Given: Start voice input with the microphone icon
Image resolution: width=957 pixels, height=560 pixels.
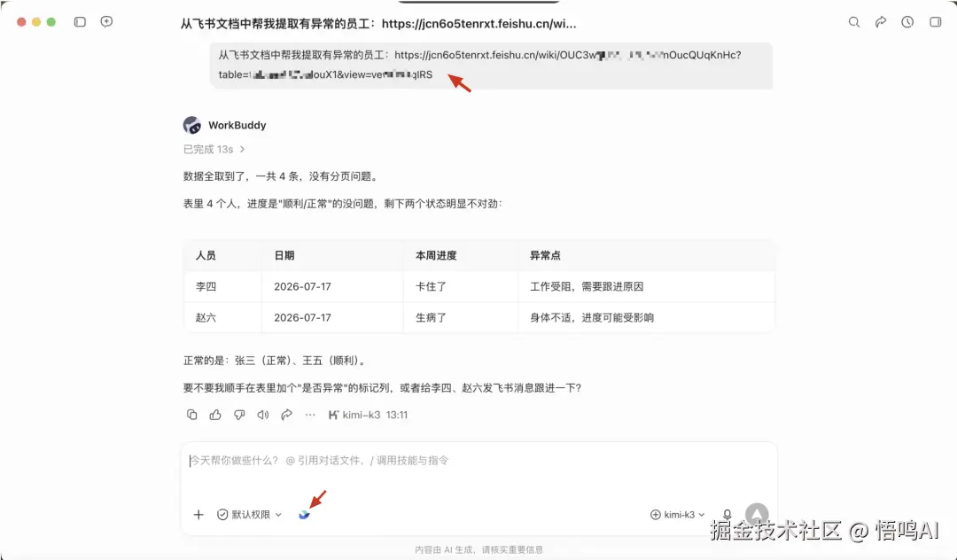Looking at the screenshot, I should [x=727, y=515].
